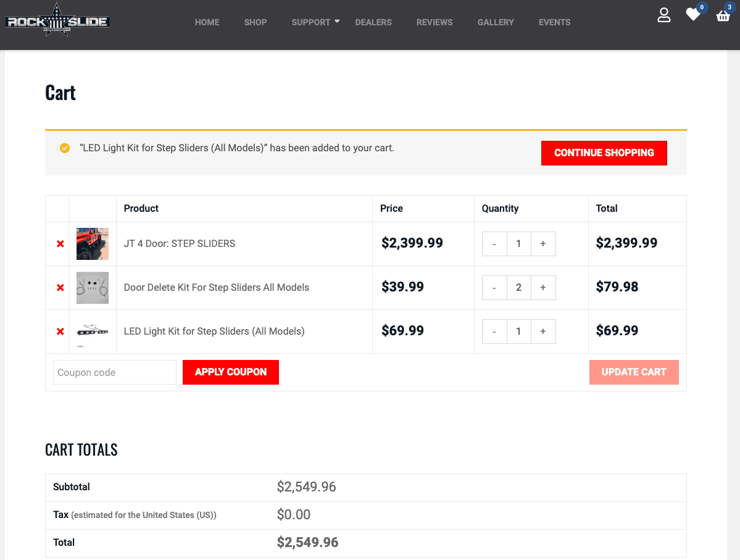Open the Shop menu item
The height and width of the screenshot is (560, 740).
(x=256, y=22)
